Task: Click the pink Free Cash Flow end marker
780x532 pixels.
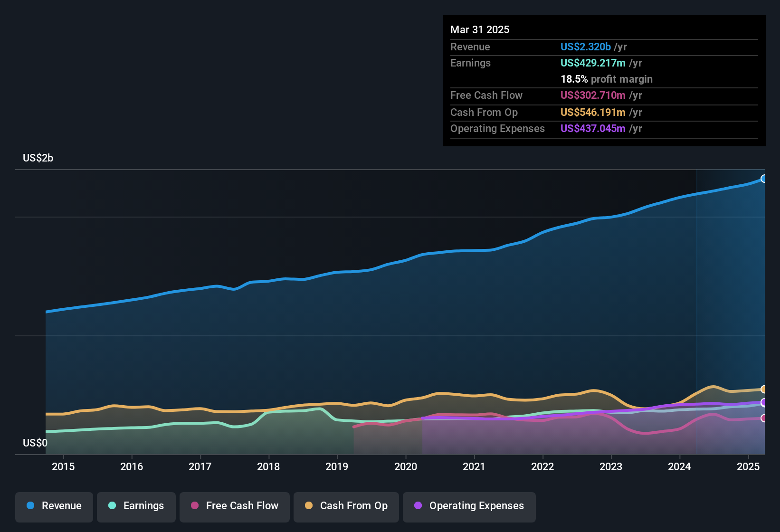Action: click(x=764, y=418)
